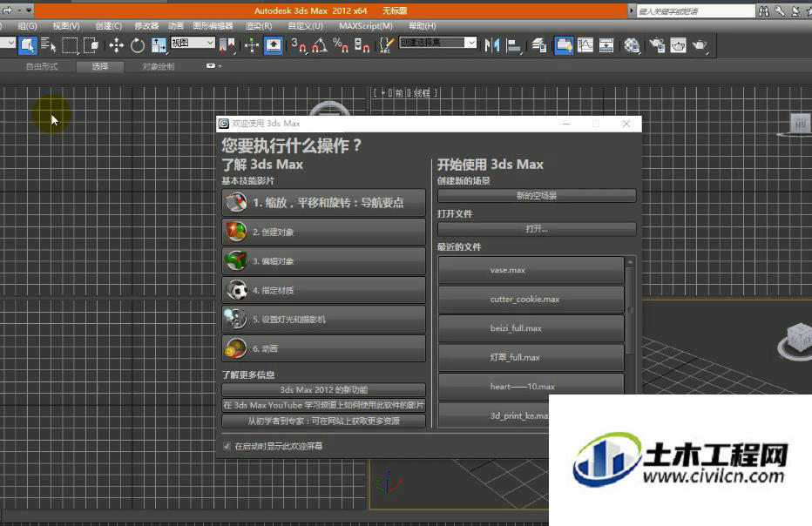
Task: Open Render Setup teapot icon
Action: 657,45
